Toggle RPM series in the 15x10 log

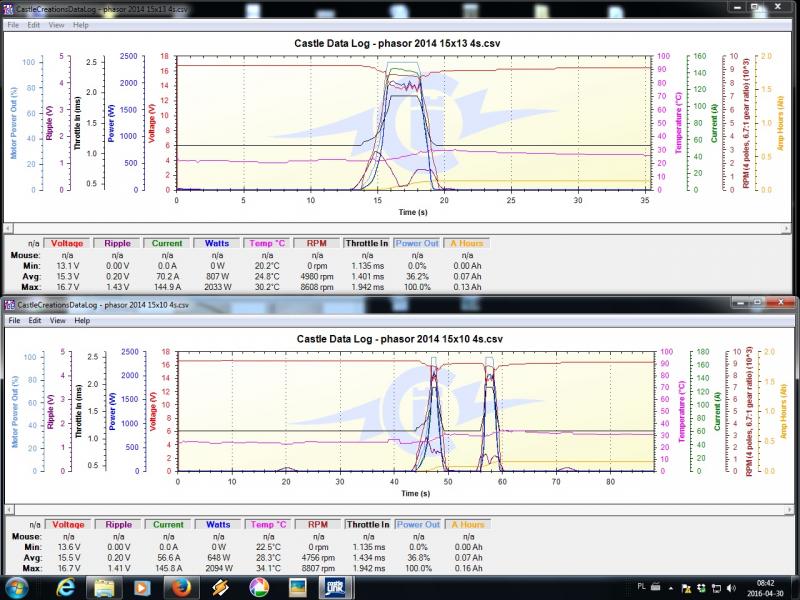point(317,524)
